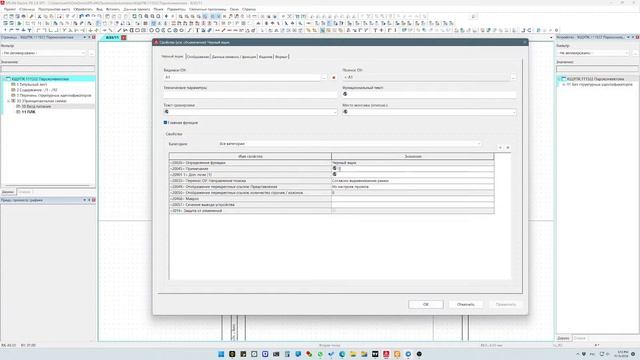Click the ellipsis button next to Полное ОУ
This screenshot has height=360, width=640.
[x=513, y=77]
